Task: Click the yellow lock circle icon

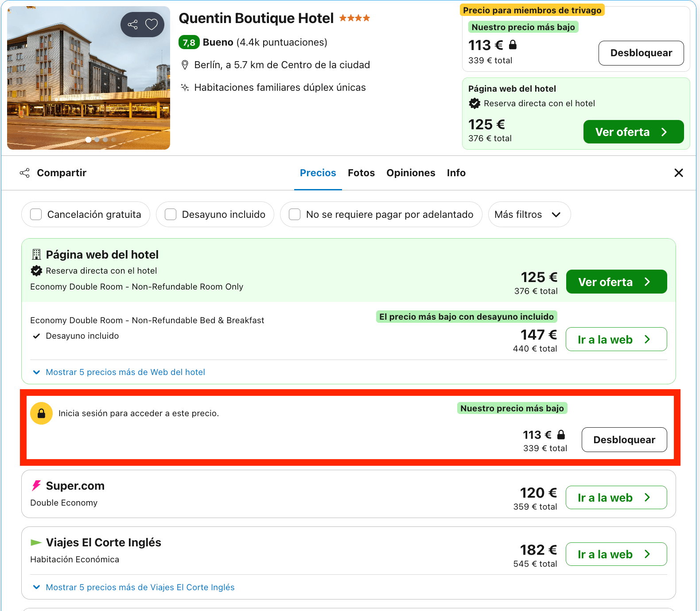Action: pos(41,414)
